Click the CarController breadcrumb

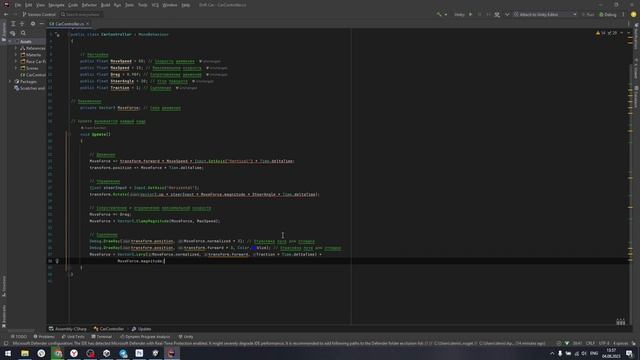tap(109, 329)
